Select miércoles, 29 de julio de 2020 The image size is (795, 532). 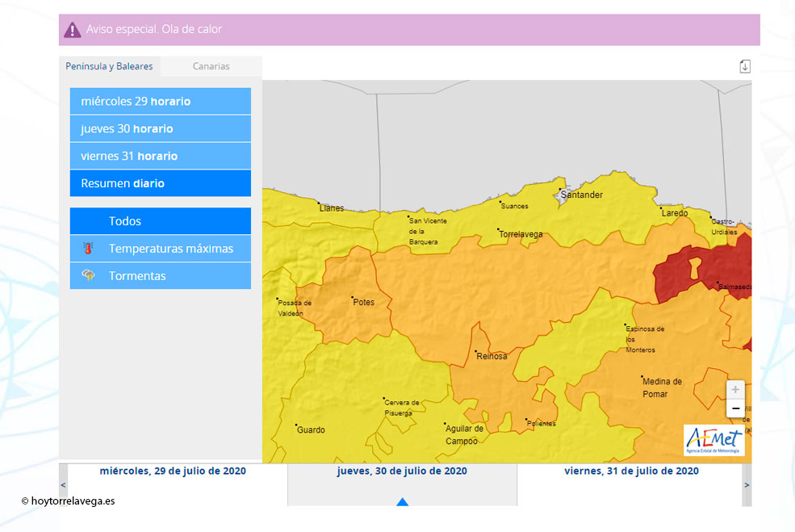(x=173, y=471)
